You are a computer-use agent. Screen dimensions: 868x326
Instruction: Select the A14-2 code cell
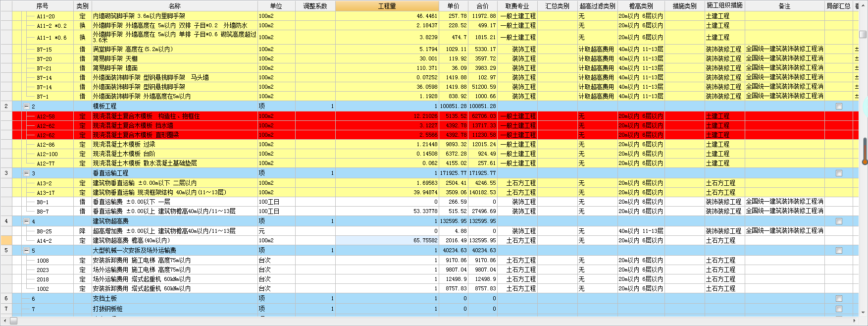tap(43, 240)
